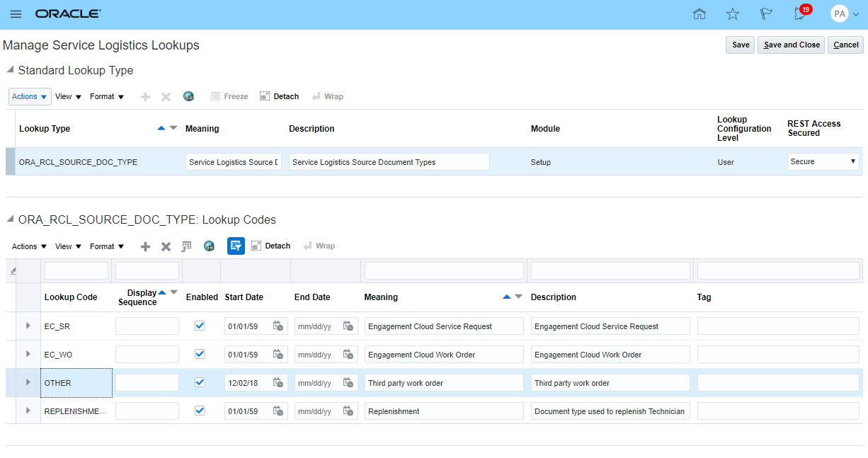Open the hamburger navigator menu
The width and height of the screenshot is (868, 458).
(16, 14)
